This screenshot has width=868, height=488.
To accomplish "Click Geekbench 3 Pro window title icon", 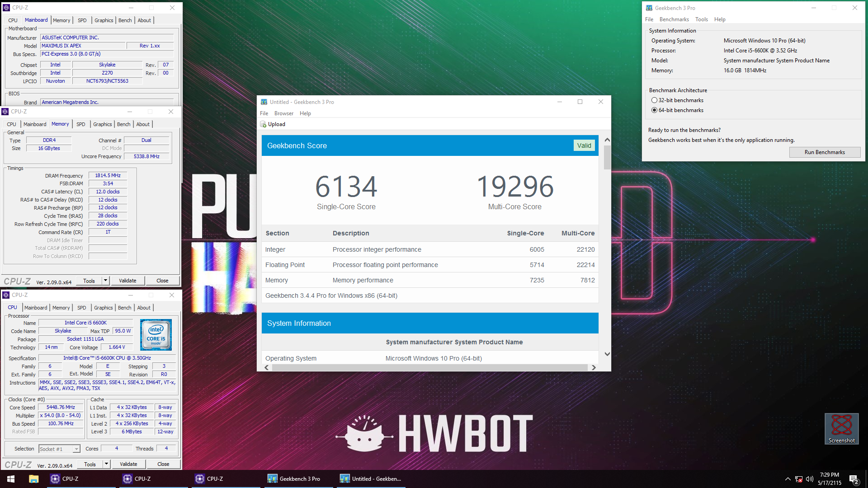I will tap(649, 8).
